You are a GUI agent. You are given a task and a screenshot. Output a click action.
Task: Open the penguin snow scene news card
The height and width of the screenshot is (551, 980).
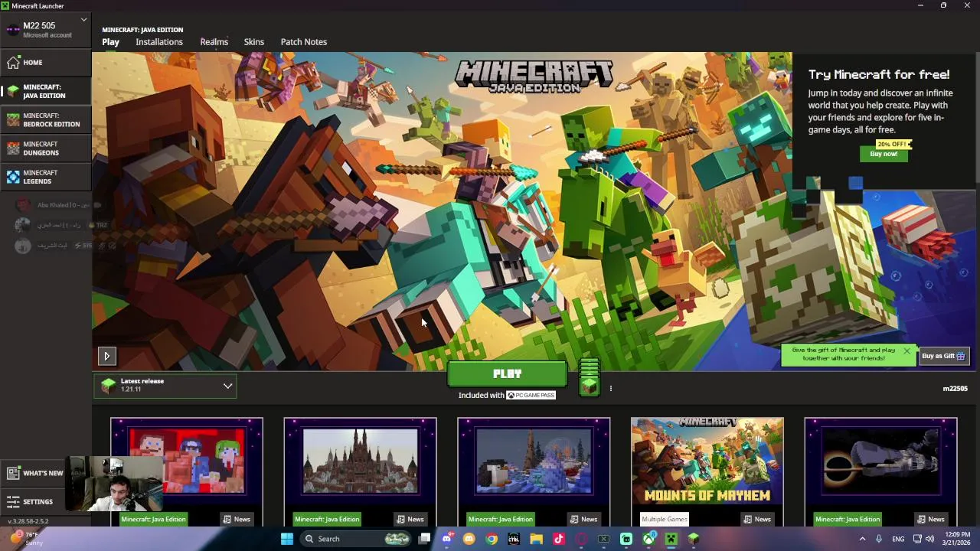534,471
